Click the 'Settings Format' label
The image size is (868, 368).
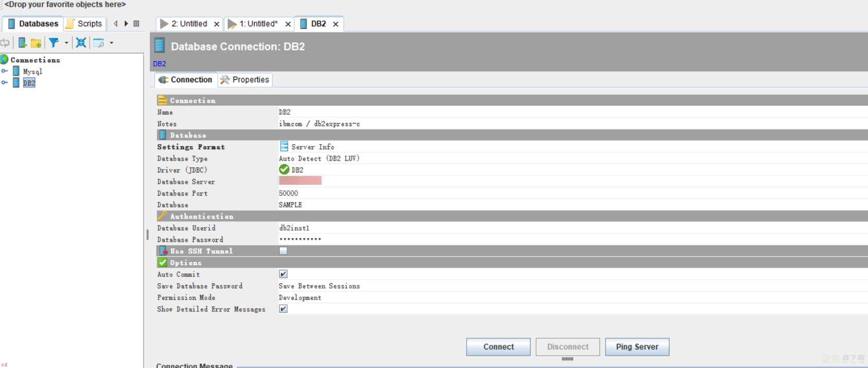(191, 147)
